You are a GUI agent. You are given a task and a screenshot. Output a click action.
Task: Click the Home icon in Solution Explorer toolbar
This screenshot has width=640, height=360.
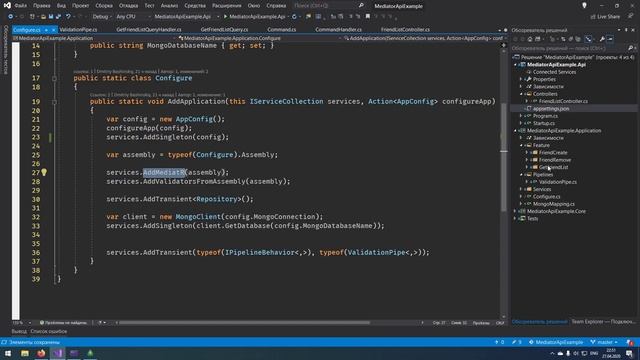coord(530,39)
